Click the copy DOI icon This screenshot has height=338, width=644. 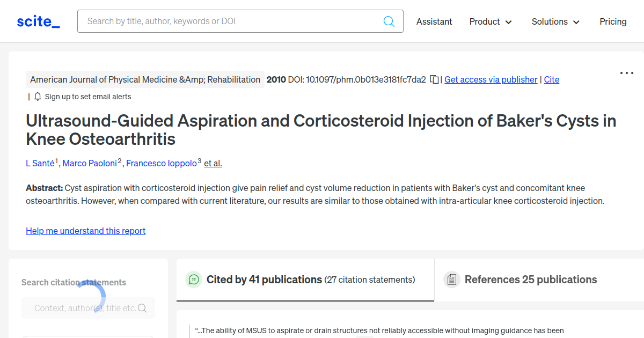(x=434, y=79)
